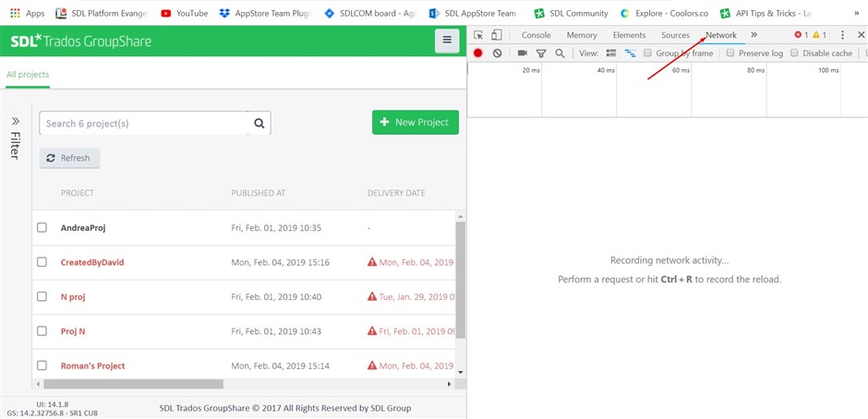Open the hamburger menu in GroupShare header
868x419 pixels.
(447, 41)
